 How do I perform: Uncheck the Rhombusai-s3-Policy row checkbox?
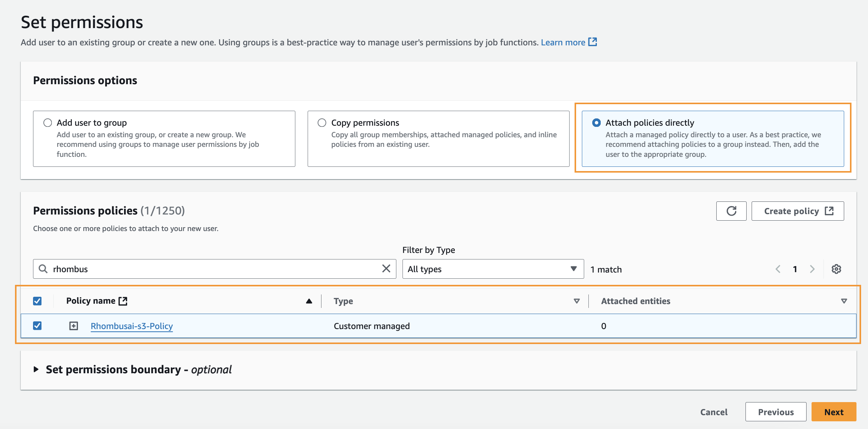coord(37,326)
